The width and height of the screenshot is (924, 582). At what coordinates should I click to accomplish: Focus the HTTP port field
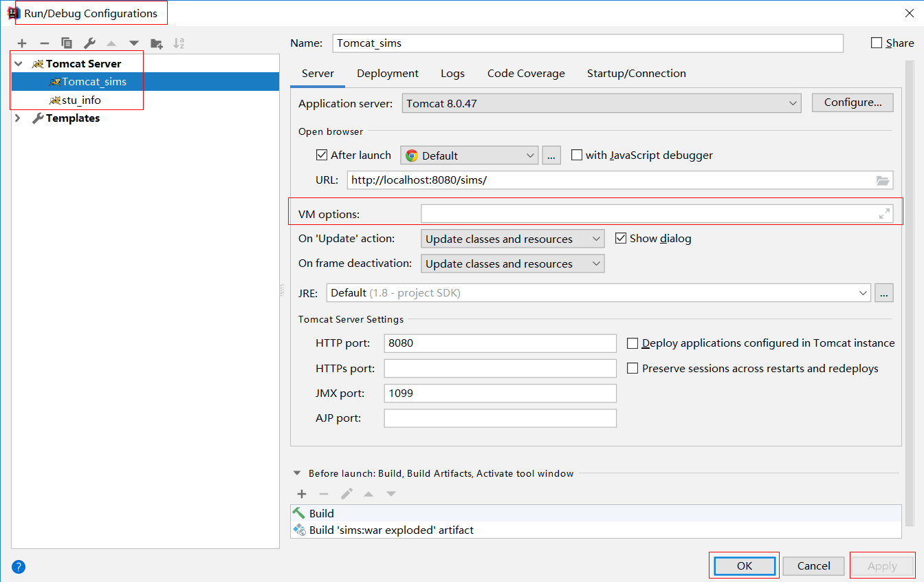pyautogui.click(x=500, y=343)
